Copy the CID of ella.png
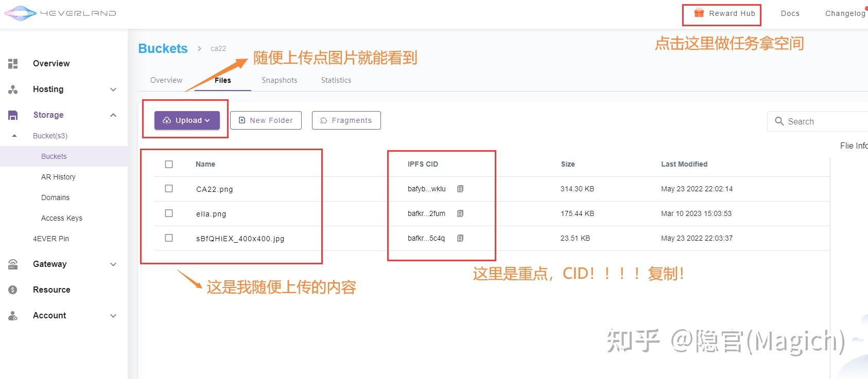Viewport: 868px width, 379px height. click(x=460, y=213)
